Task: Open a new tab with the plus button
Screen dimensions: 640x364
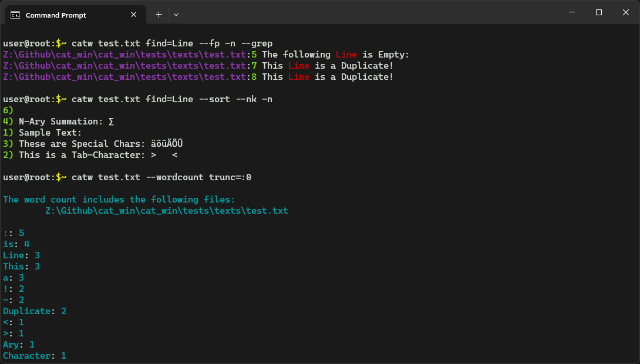Action: [x=159, y=15]
